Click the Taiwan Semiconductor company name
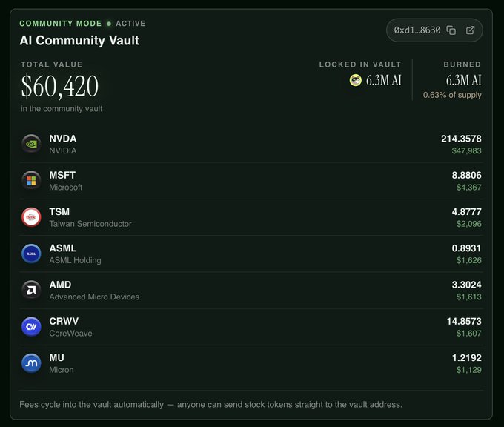Image resolution: width=504 pixels, height=427 pixels. tap(90, 224)
